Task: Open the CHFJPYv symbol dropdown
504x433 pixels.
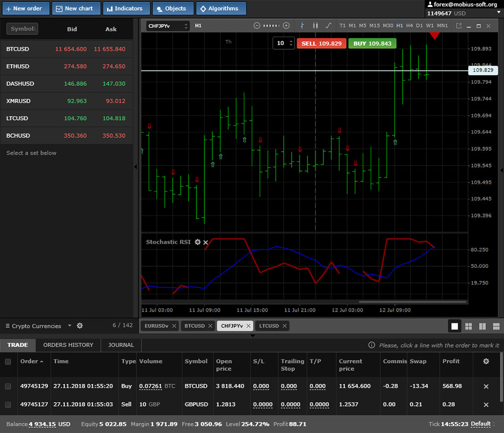Action: coord(168,25)
